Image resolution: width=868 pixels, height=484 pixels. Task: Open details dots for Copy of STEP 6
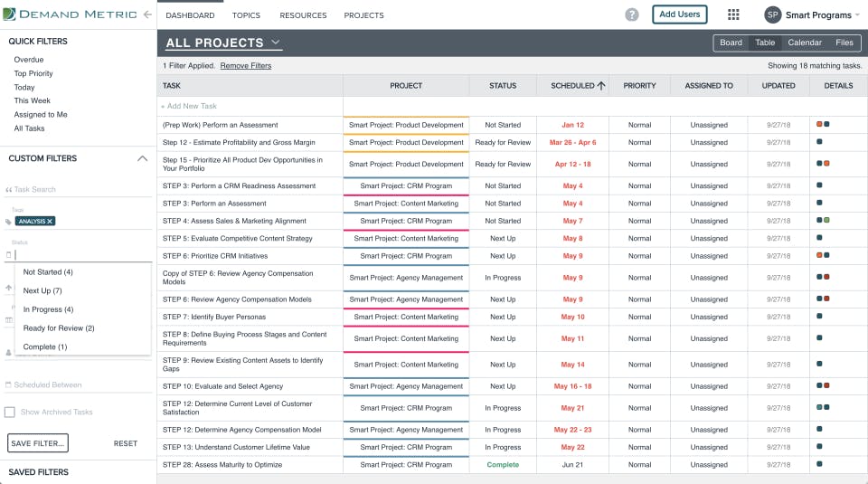point(823,277)
